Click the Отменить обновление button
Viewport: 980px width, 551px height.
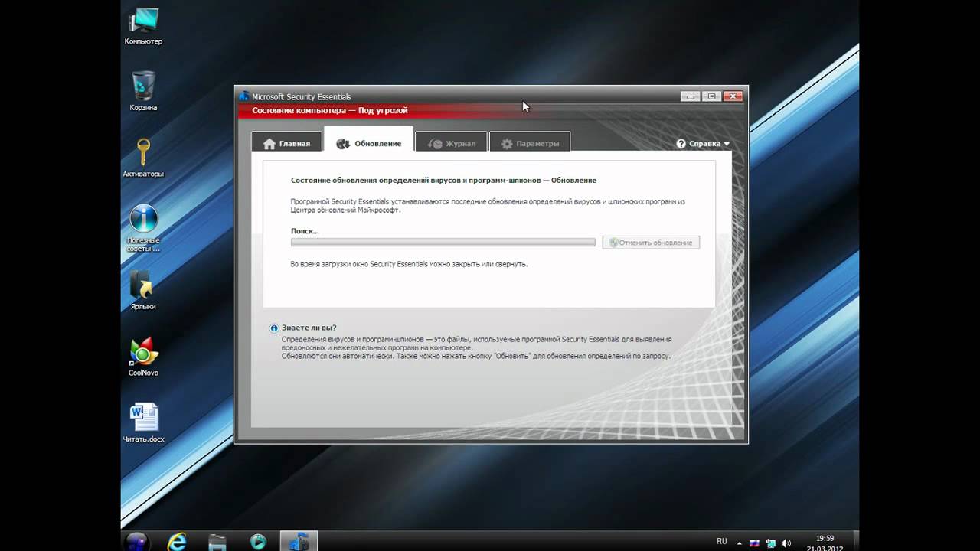[651, 243]
